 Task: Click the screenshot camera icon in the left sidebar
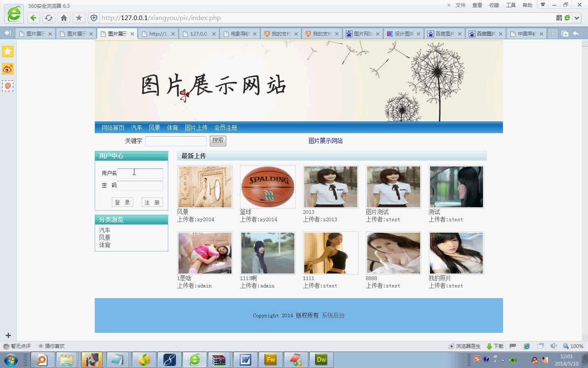coord(7,69)
